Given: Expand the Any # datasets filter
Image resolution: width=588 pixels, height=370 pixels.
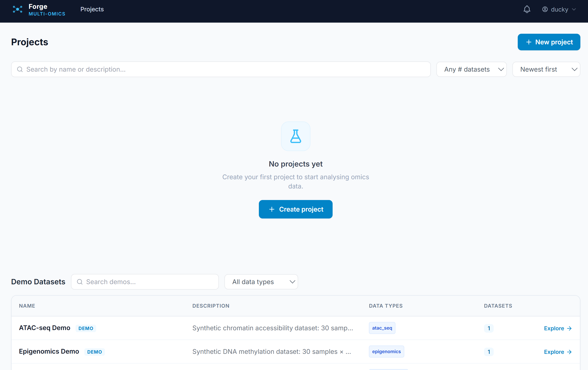Looking at the screenshot, I should (471, 69).
